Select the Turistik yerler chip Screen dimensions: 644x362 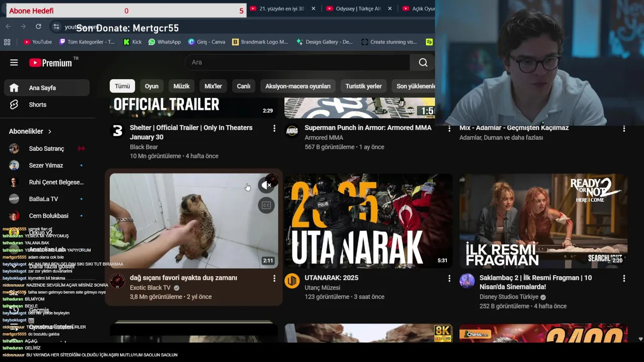click(x=363, y=86)
